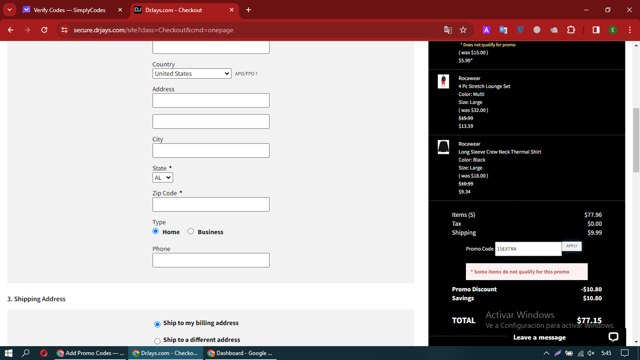Screen dimensions: 640x360
Task: Click the chat bubble icon
Action: tap(613, 337)
